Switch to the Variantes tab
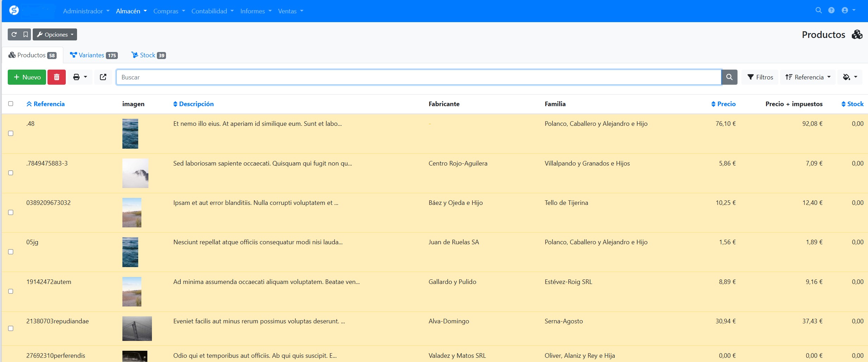The image size is (868, 362). [94, 55]
